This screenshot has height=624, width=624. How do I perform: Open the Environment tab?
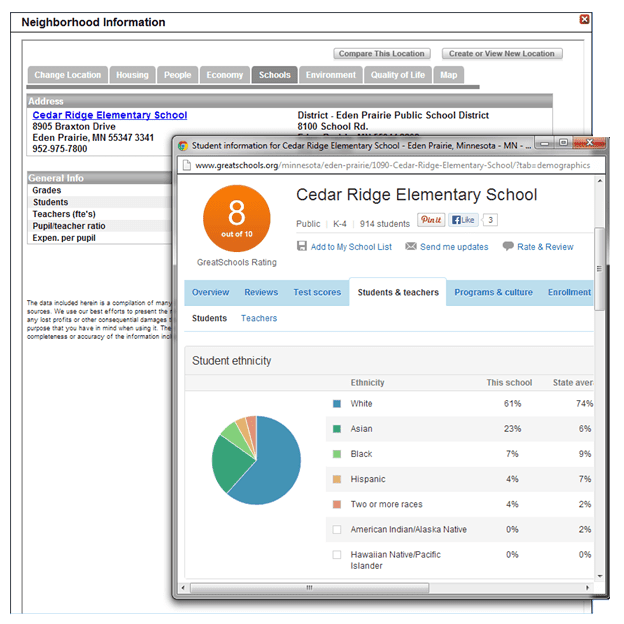pyautogui.click(x=331, y=75)
